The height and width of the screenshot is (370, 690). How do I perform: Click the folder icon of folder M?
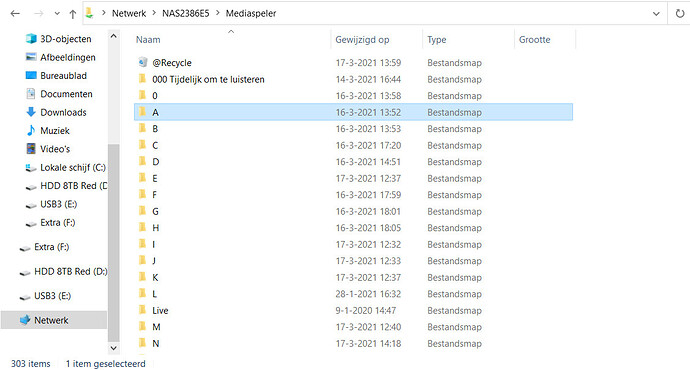(142, 326)
